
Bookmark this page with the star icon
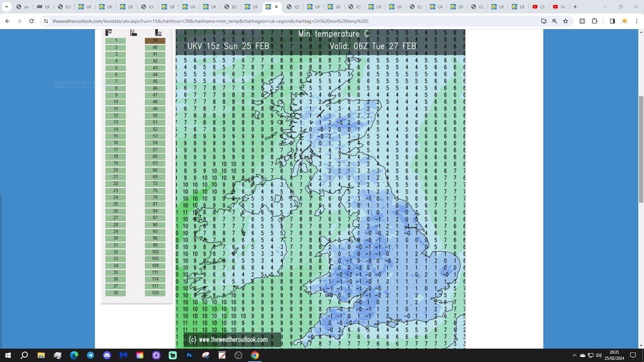click(x=566, y=21)
